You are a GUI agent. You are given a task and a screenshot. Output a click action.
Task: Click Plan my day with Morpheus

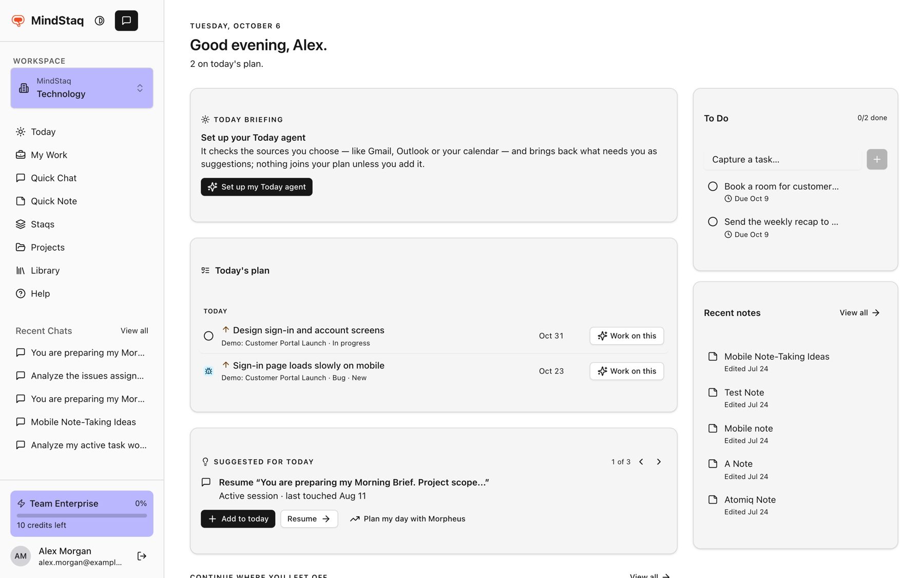coord(408,519)
